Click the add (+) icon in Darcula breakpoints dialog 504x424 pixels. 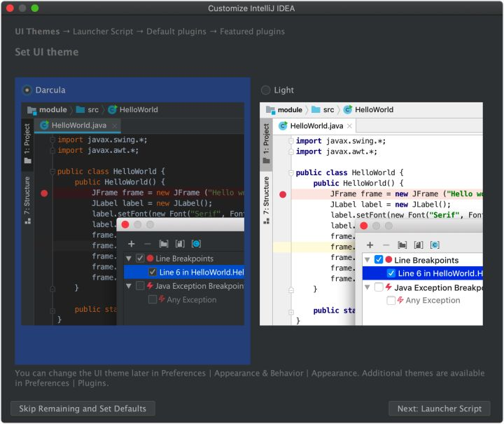click(x=131, y=243)
